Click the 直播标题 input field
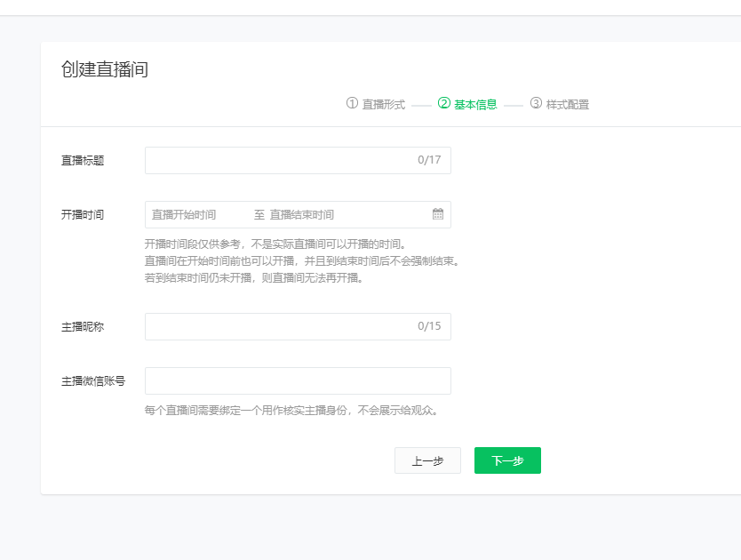This screenshot has height=560, width=741. click(298, 160)
